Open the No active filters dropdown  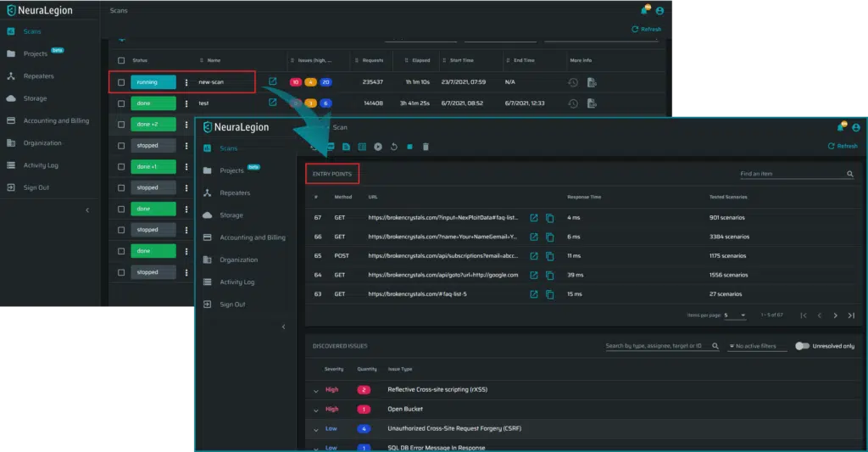(756, 346)
